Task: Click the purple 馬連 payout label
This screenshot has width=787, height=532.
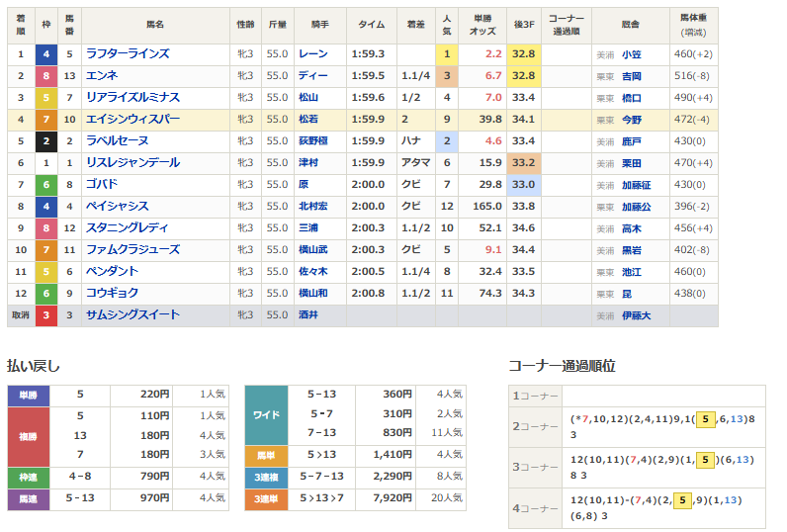Action: click(28, 499)
